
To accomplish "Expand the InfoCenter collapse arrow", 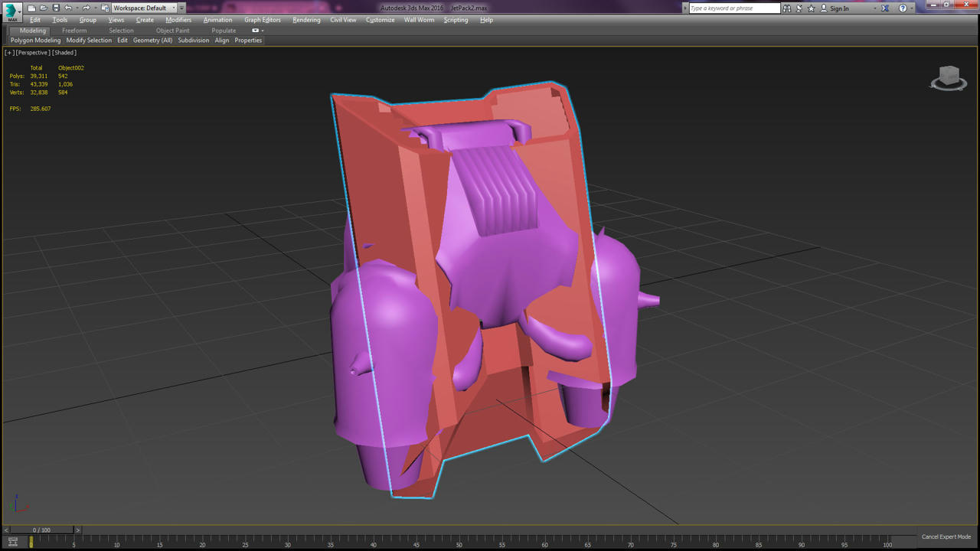I will [x=685, y=8].
